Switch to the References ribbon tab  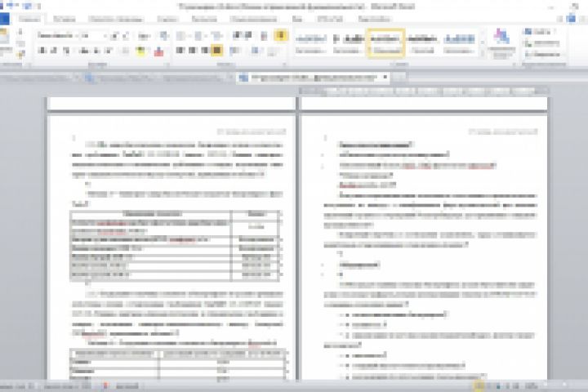point(167,19)
